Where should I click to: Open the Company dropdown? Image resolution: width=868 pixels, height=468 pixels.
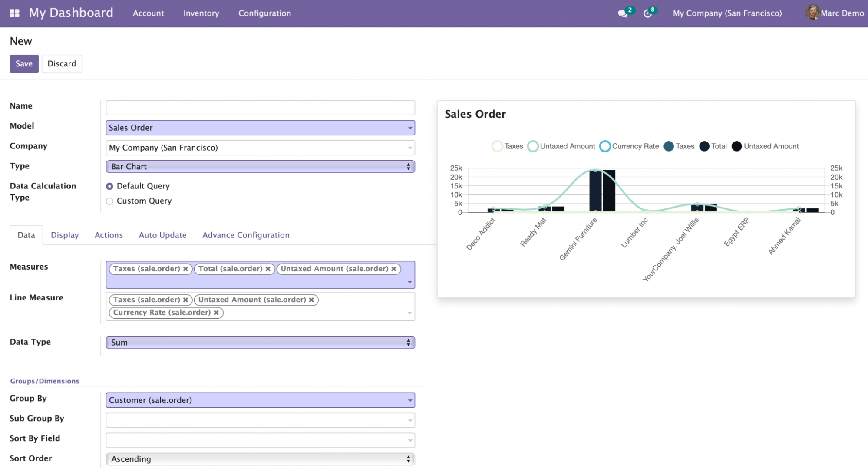point(260,148)
